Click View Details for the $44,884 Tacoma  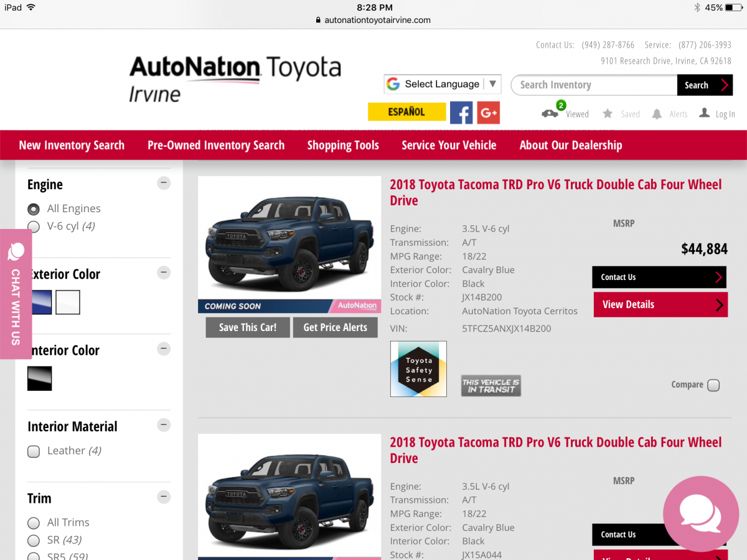coord(660,305)
